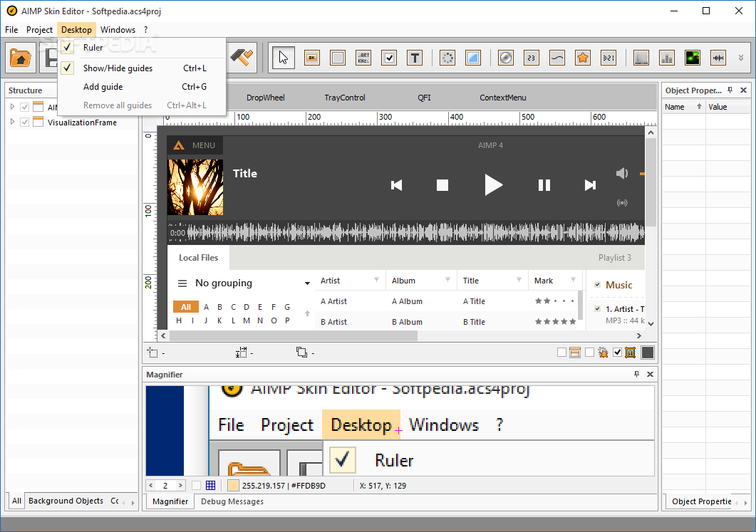Open the Title column filter

pos(519,280)
